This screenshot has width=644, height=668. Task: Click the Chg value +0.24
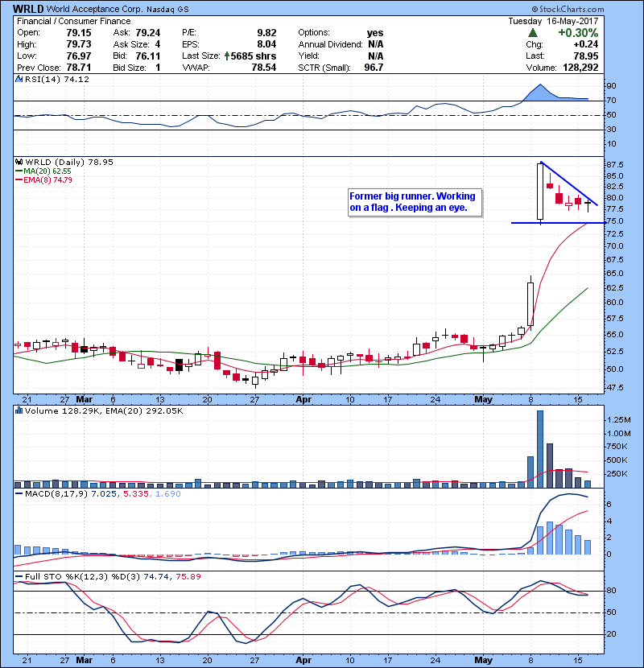(x=586, y=44)
